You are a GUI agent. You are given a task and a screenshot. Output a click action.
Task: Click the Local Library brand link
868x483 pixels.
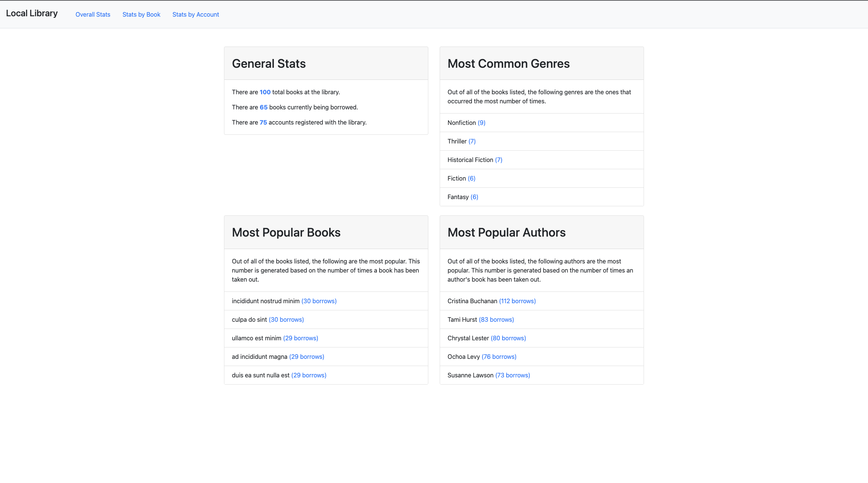(x=32, y=13)
